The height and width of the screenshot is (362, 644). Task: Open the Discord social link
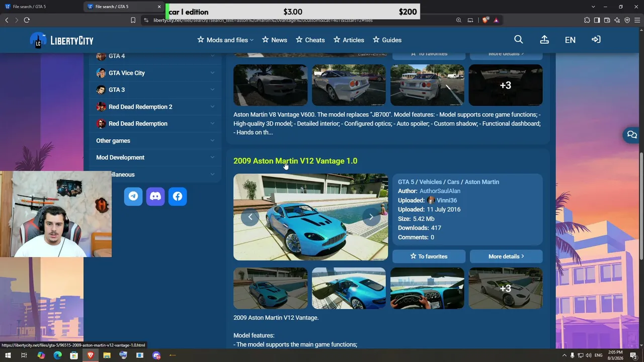tap(155, 197)
